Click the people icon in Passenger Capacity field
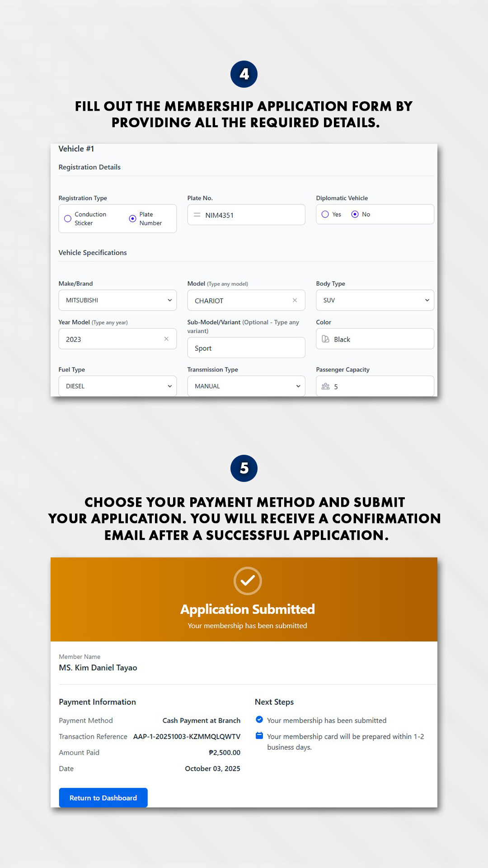The height and width of the screenshot is (868, 488). [325, 387]
